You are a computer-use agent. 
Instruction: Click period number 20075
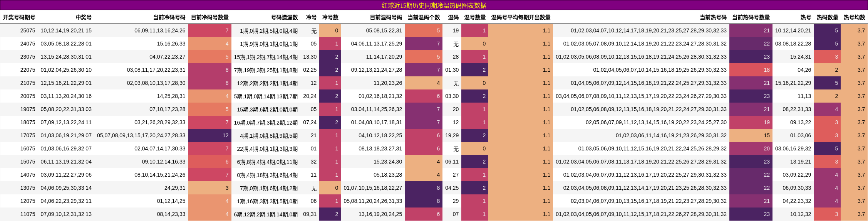coord(28,96)
